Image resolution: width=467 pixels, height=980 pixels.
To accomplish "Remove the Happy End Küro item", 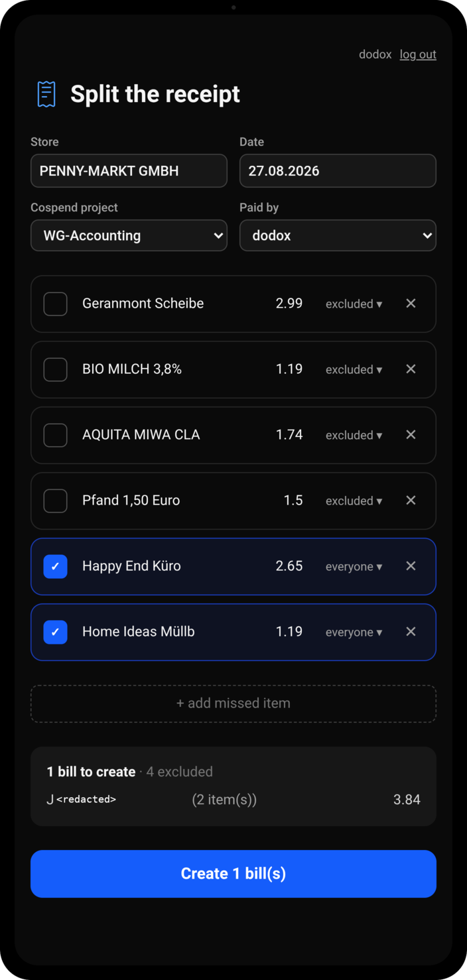I will 411,566.
